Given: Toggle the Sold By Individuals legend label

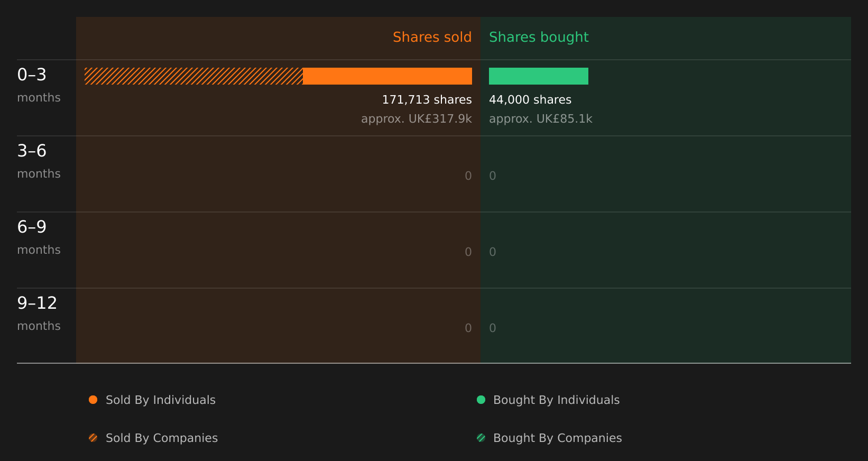Looking at the screenshot, I should (x=161, y=400).
